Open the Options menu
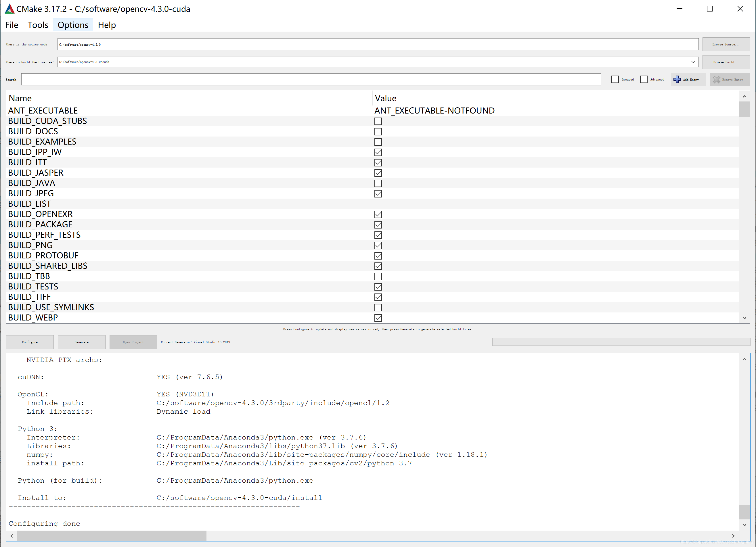This screenshot has width=756, height=547. click(73, 25)
